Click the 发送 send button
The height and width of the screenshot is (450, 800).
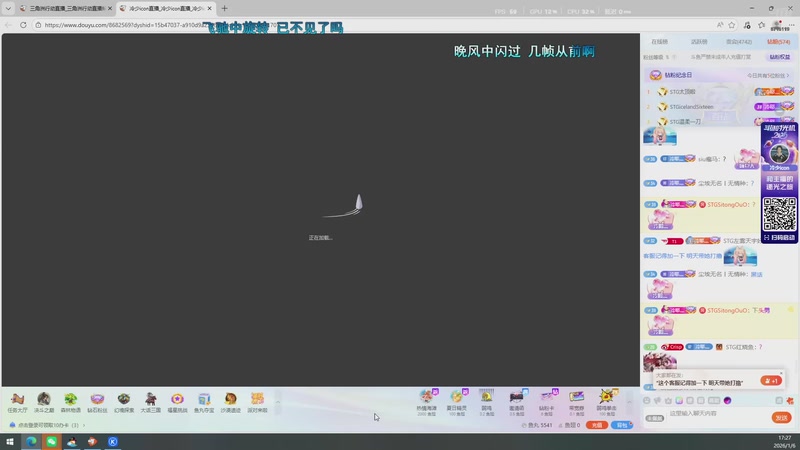[781, 418]
